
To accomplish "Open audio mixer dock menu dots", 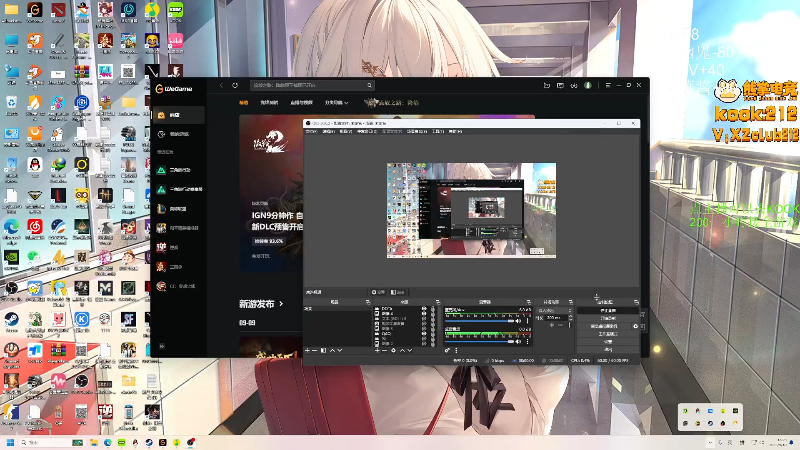I will (456, 351).
